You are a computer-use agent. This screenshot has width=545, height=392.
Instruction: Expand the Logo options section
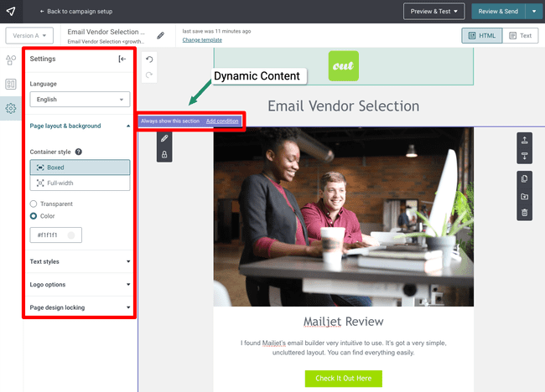(80, 284)
